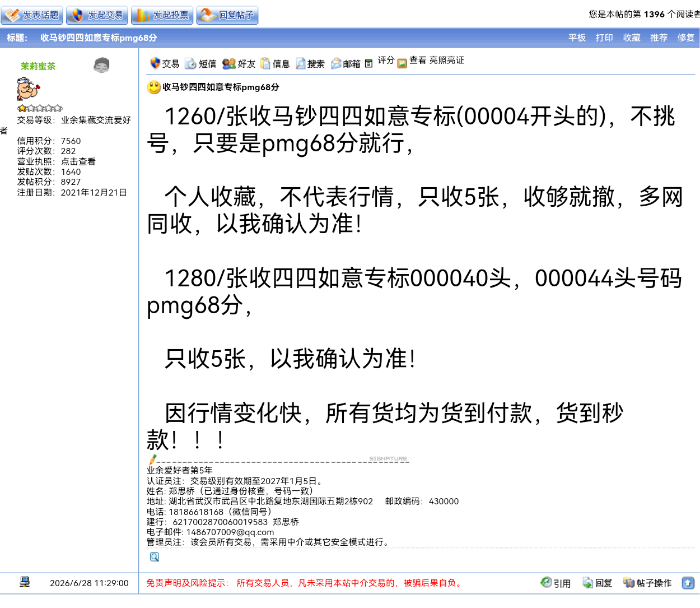Click the star rating level icons
Viewport: 700px width, 608px height.
[x=40, y=108]
